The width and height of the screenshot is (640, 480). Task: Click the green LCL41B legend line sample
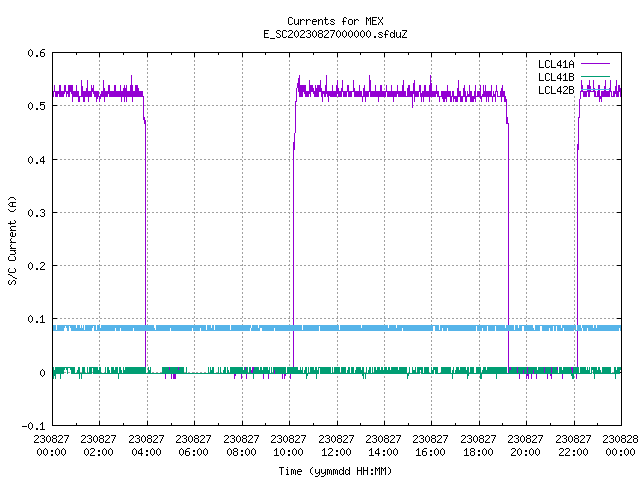coord(595,77)
